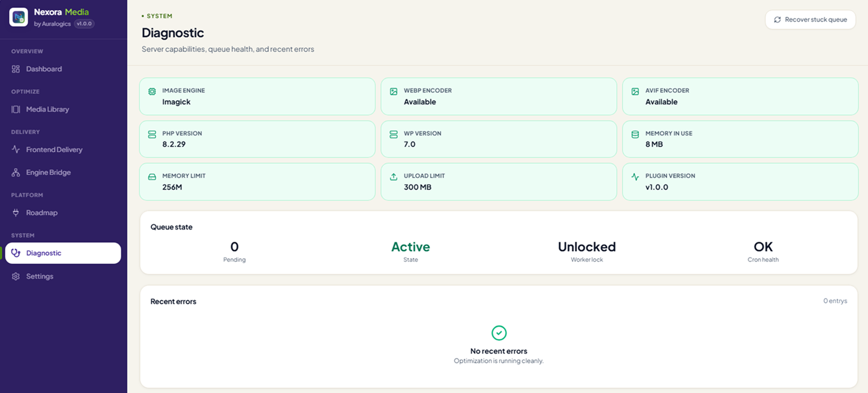Viewport: 868px width, 393px height.
Task: Click the 'Diagnostic' page title
Action: [173, 33]
